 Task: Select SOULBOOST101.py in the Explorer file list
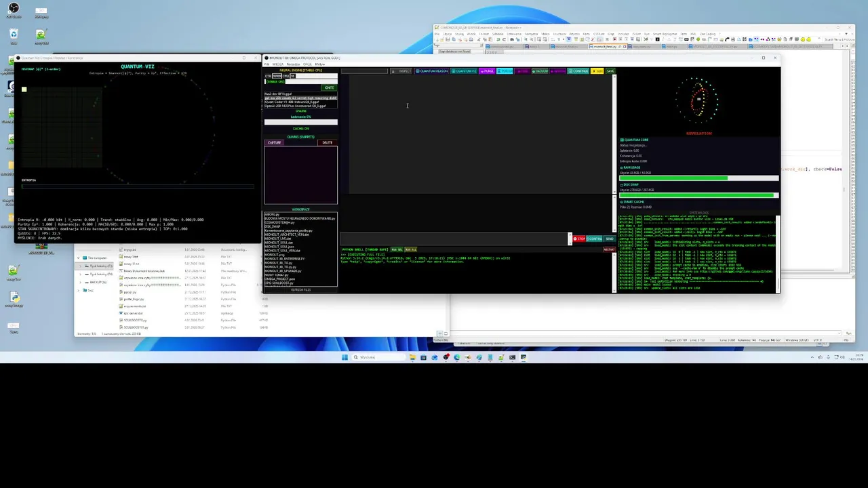[136, 327]
